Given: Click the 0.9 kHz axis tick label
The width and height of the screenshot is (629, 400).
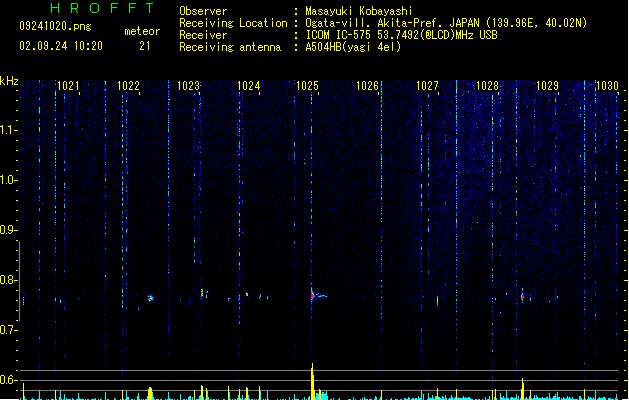Looking at the screenshot, I should tap(9, 230).
